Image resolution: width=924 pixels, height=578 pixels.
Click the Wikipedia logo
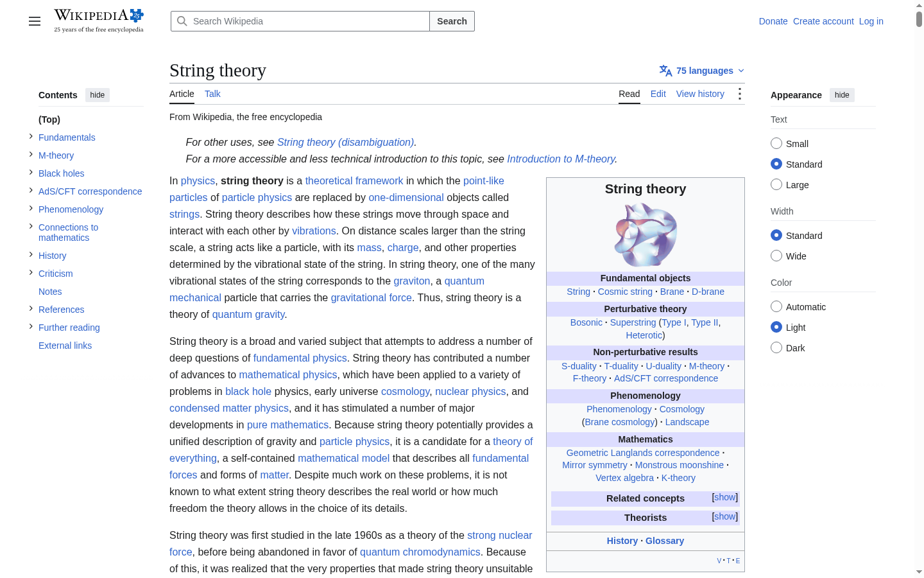(x=99, y=21)
